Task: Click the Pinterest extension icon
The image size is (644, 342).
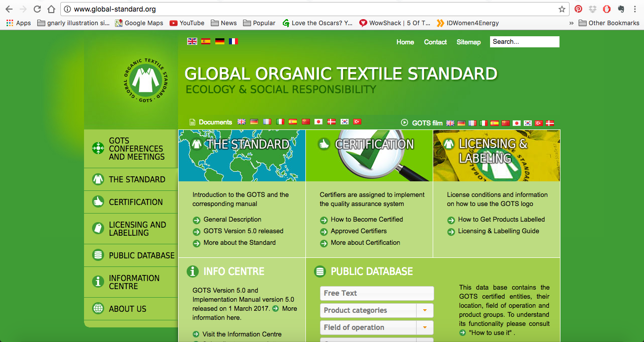Action: 579,9
